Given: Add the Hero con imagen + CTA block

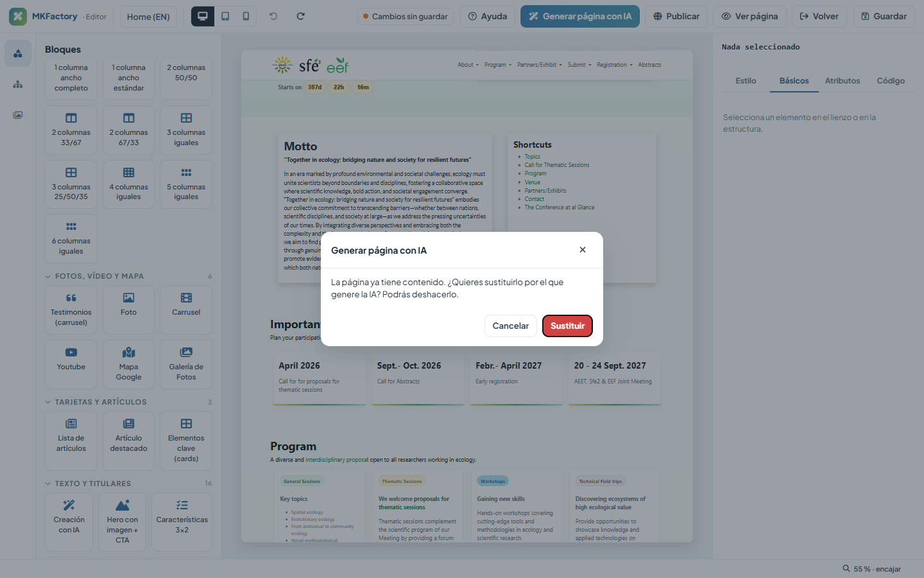Looking at the screenshot, I should pyautogui.click(x=123, y=522).
